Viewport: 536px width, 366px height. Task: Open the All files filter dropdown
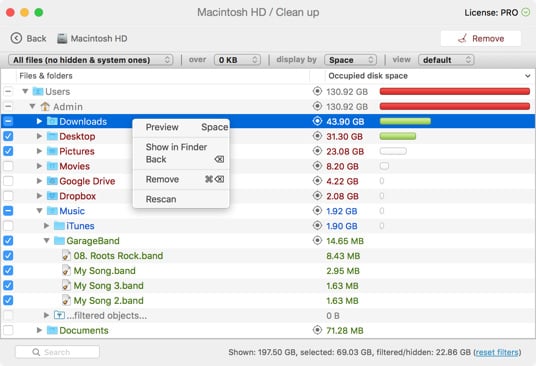(x=91, y=60)
